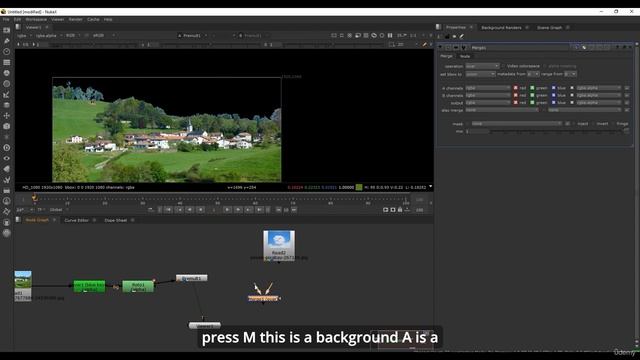Open the Filter nodes toolbar menu
Image resolution: width=640 pixels, height=360 pixels.
coord(7,84)
